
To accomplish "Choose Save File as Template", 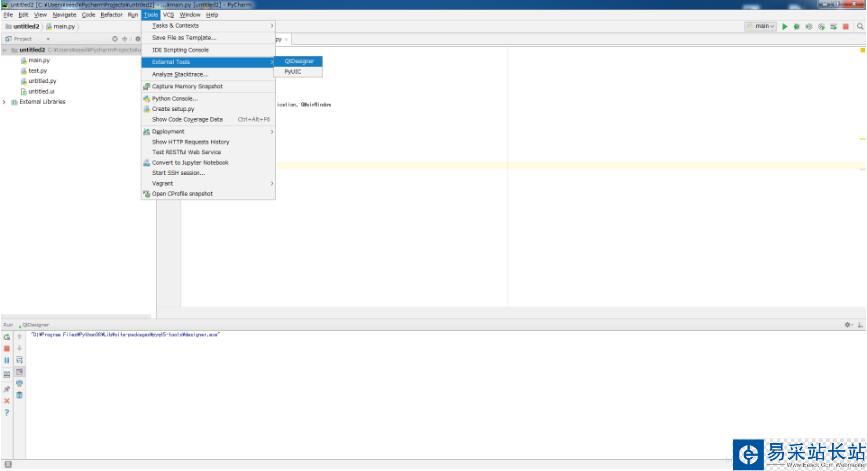I will [x=208, y=38].
